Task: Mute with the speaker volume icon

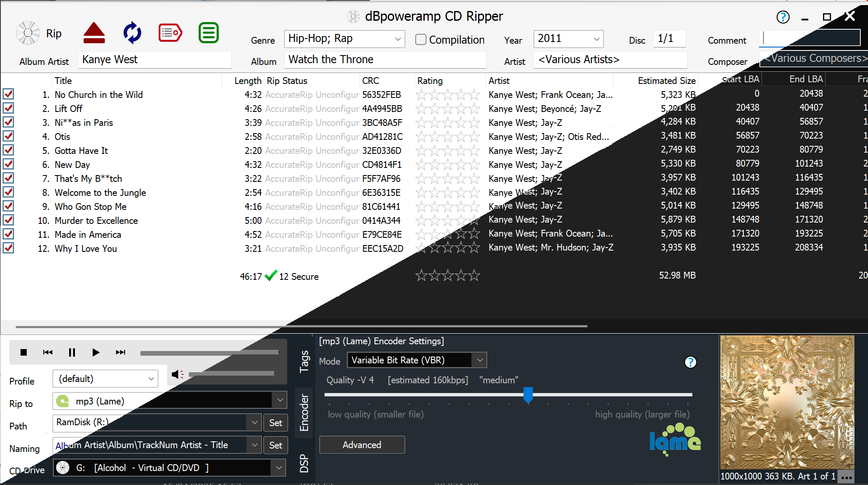Action: (178, 374)
